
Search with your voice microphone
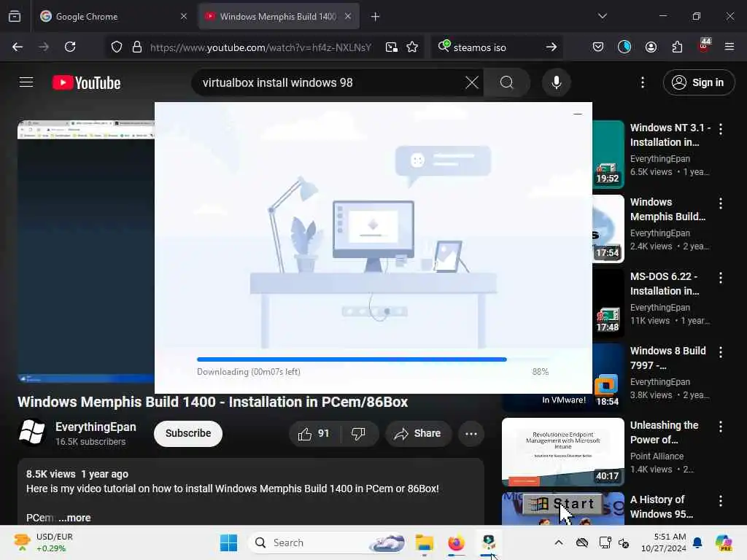click(x=556, y=83)
